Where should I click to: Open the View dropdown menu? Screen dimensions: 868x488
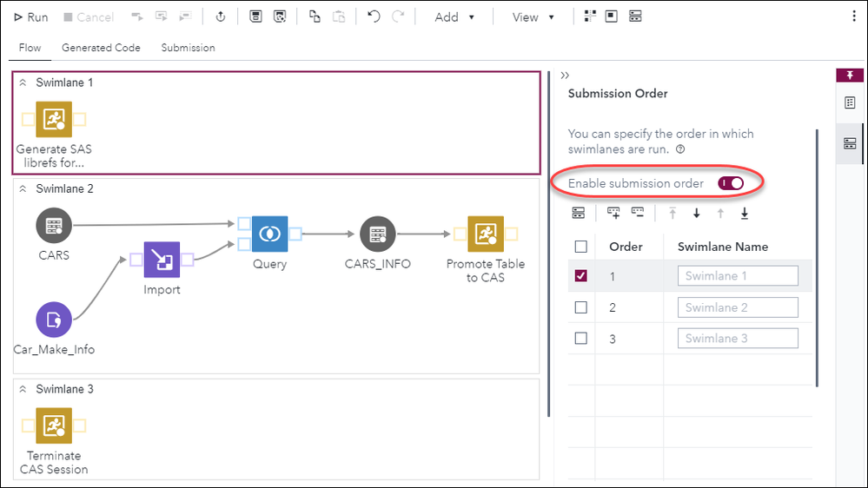click(x=533, y=17)
